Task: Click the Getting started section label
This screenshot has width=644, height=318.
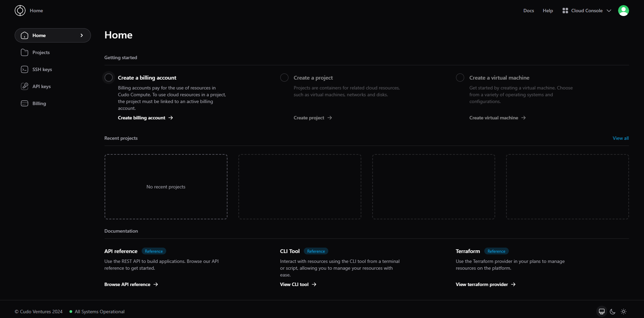Action: click(x=121, y=57)
